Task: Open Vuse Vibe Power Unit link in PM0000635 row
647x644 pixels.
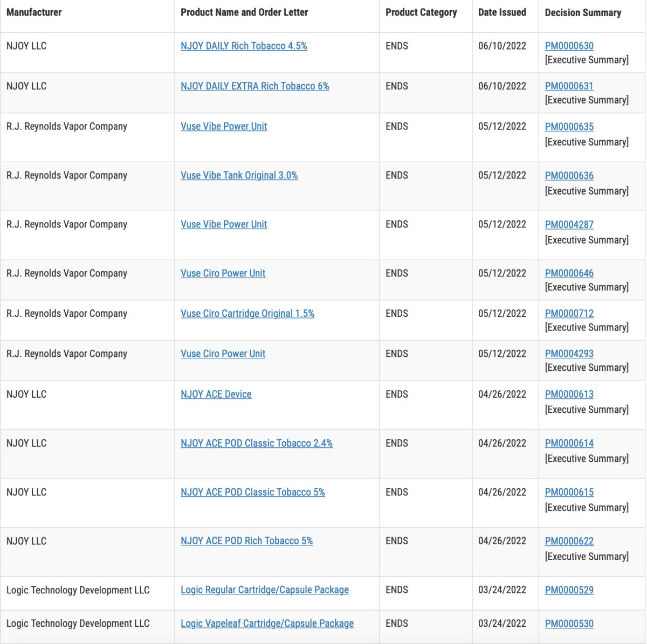Action: coord(224,127)
